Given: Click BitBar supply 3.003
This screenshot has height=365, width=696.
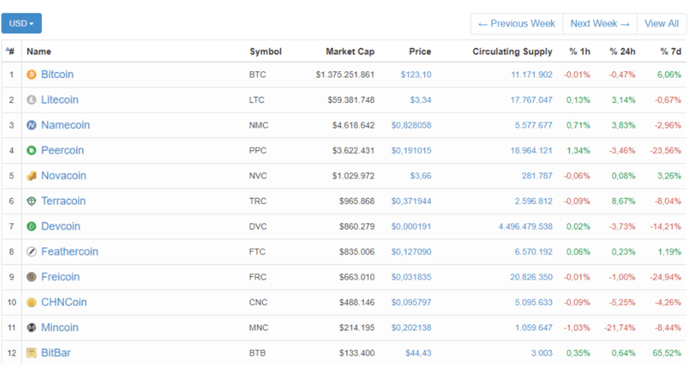Looking at the screenshot, I should (542, 353).
